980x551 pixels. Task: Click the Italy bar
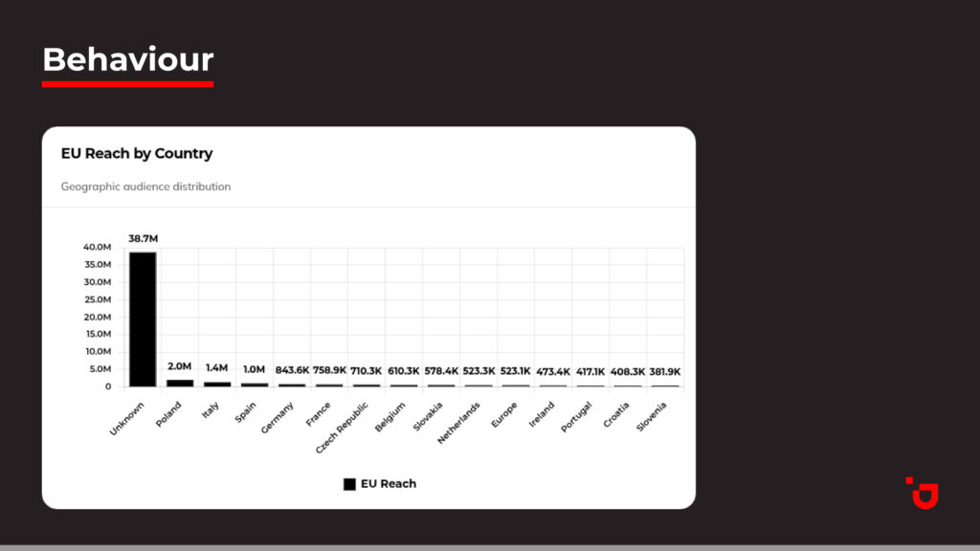(217, 384)
